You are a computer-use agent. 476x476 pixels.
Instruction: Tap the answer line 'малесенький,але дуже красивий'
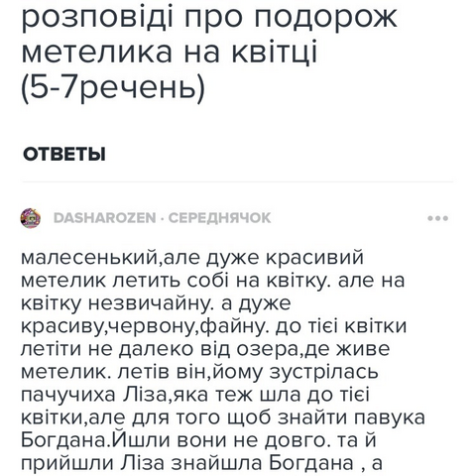click(x=192, y=258)
